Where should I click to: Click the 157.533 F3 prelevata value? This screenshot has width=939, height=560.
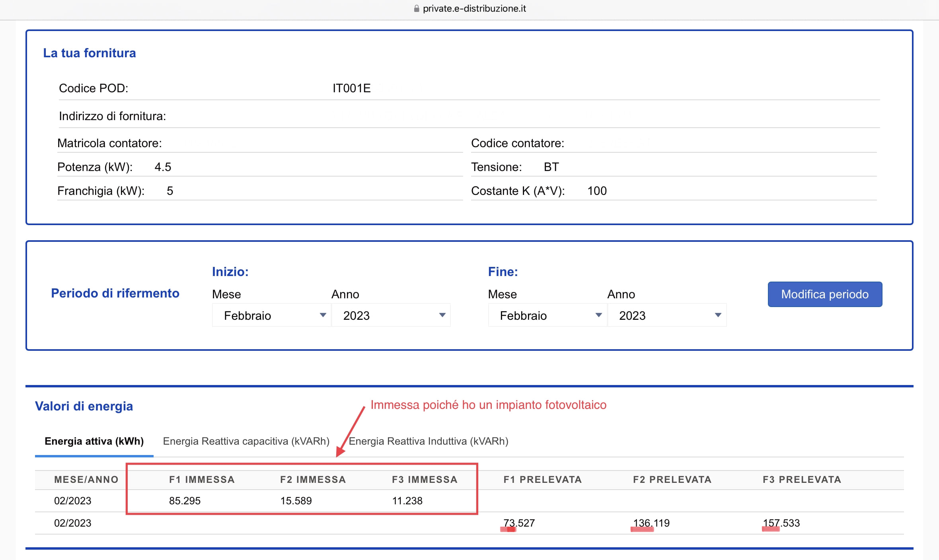(781, 523)
